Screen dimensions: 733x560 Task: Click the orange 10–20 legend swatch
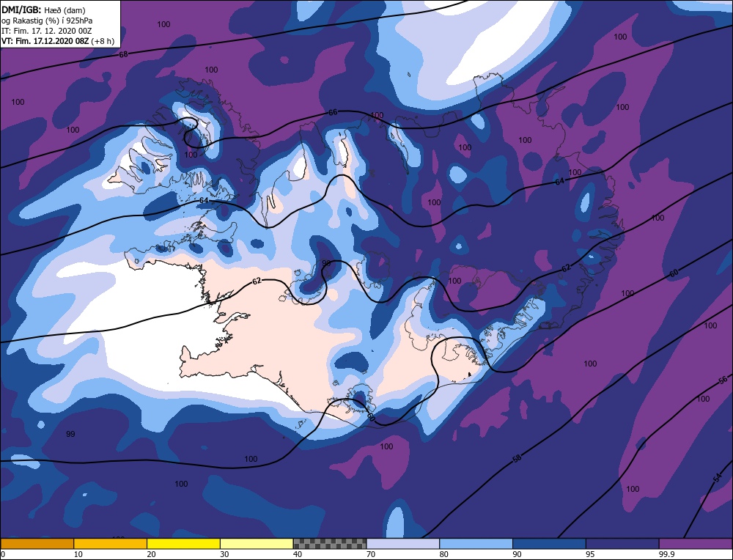coord(111,544)
